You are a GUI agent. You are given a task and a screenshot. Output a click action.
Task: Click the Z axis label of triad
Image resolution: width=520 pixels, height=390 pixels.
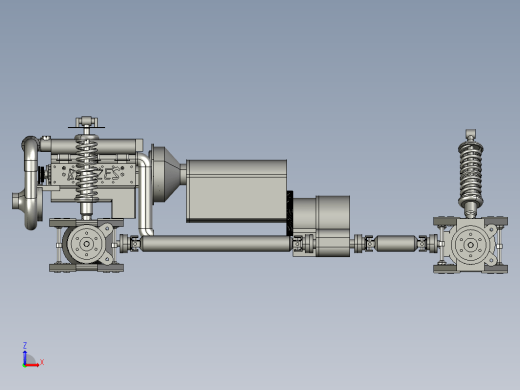tap(25, 345)
